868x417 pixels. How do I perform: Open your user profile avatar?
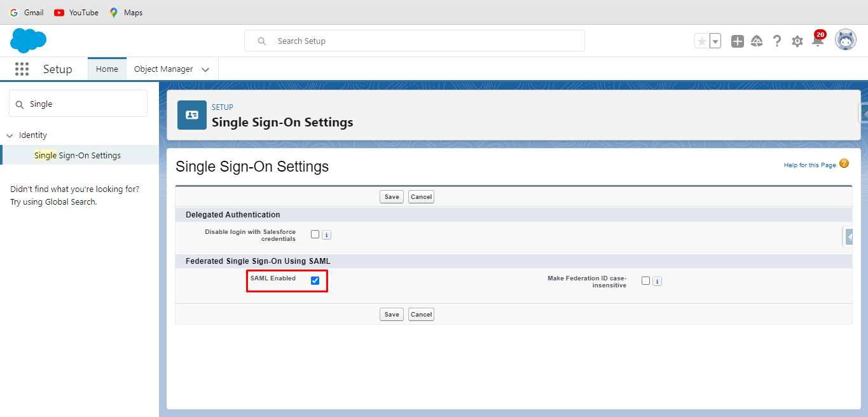click(846, 39)
